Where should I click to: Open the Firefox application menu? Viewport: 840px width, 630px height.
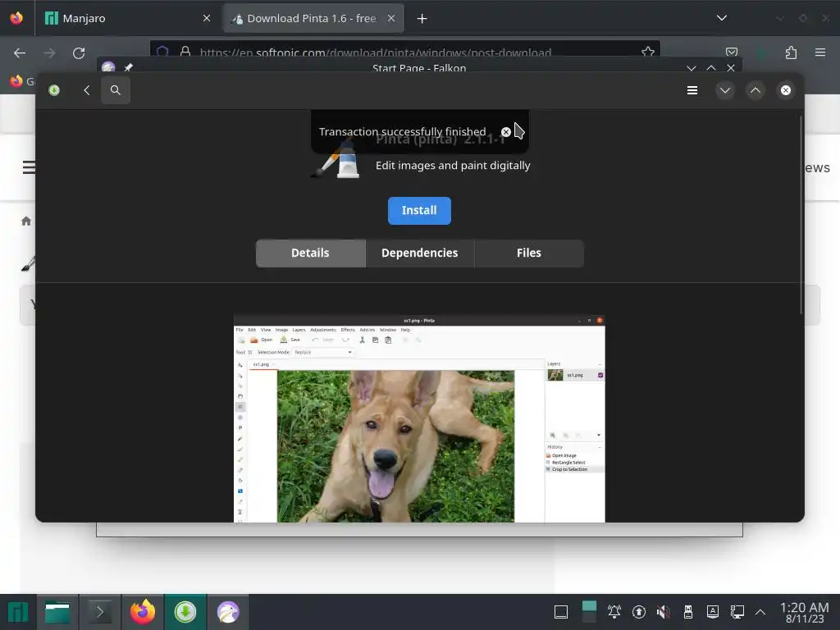[x=820, y=52]
